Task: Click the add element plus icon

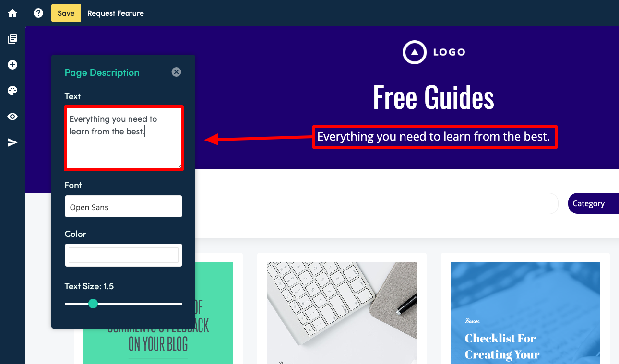Action: click(x=12, y=65)
